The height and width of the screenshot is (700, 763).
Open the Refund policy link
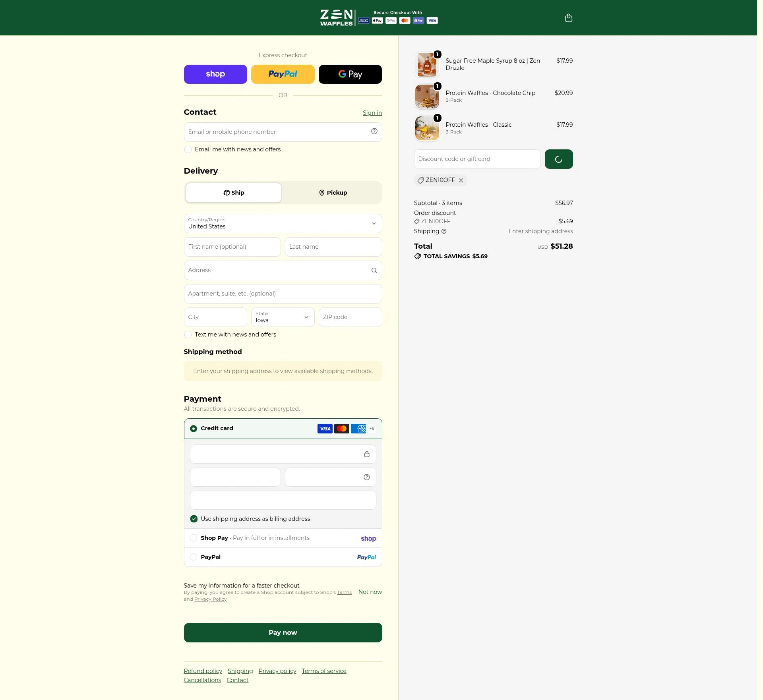203,671
